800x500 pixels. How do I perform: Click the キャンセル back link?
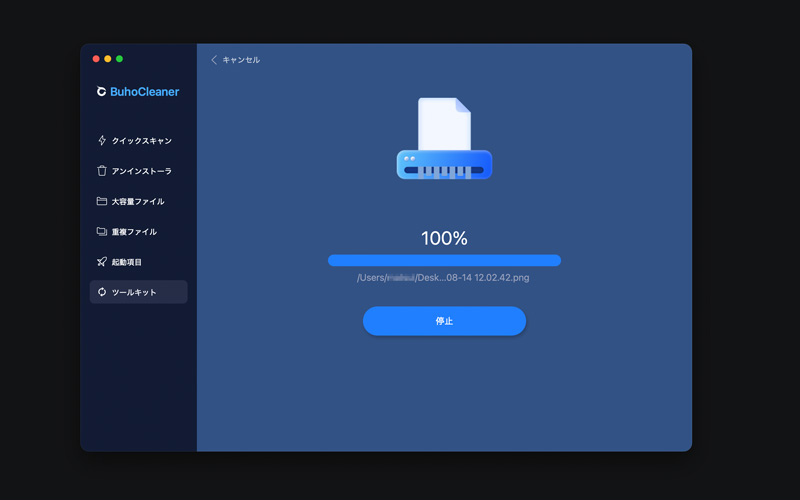236,60
